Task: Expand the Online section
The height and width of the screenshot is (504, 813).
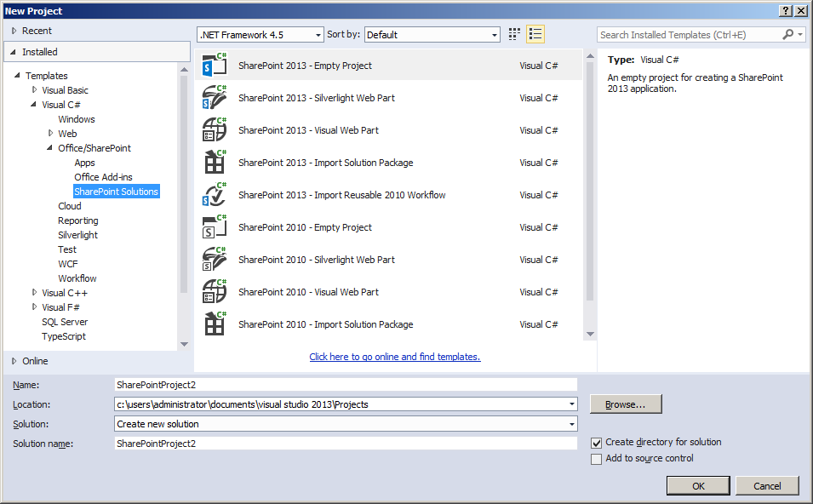Action: point(14,361)
